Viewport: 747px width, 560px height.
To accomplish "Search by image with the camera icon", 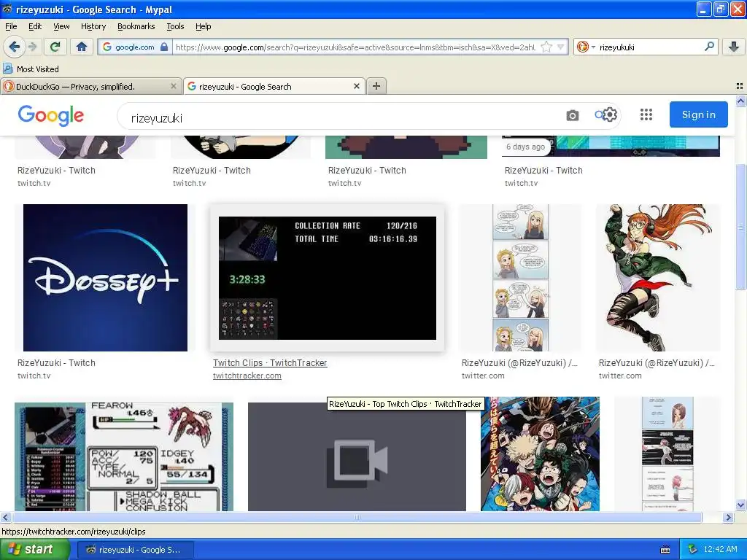I will [x=572, y=115].
